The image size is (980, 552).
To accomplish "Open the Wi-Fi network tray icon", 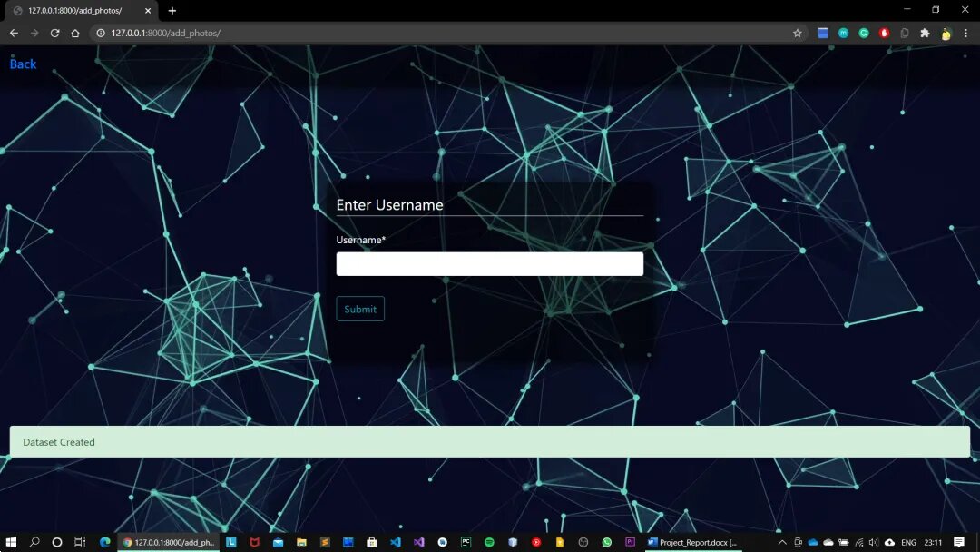I will (859, 542).
